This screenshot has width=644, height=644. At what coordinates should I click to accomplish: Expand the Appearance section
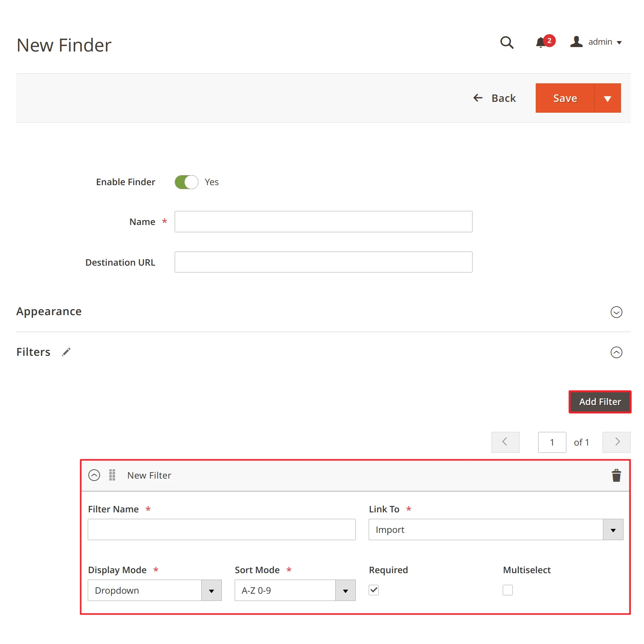pyautogui.click(x=616, y=312)
